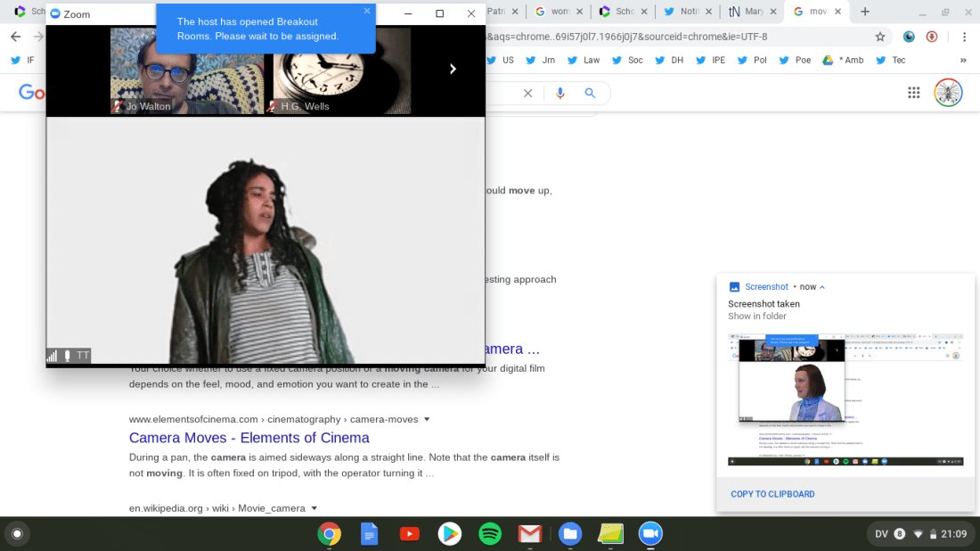Screen dimensions: 980x551
Task: Expand options arrow beside elementsofcinema.com URL
Action: 427,419
